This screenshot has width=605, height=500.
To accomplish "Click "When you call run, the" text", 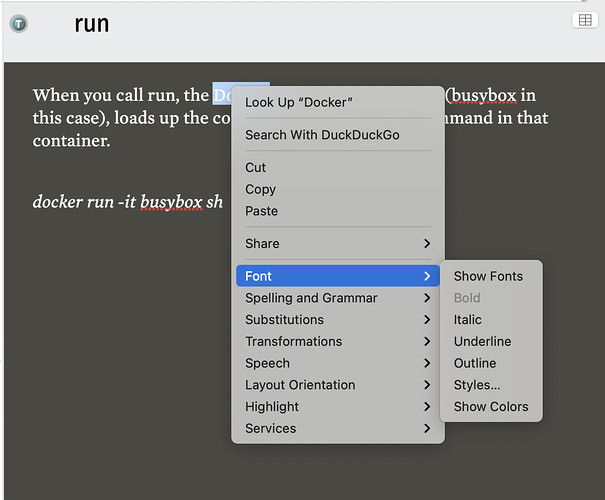I will pos(121,95).
